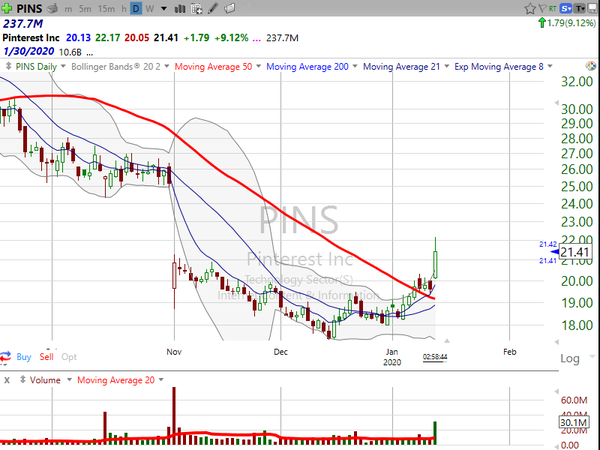Screen dimensions: 600x450
Task: Click the PINS ticker symbol box
Action: click(x=29, y=8)
